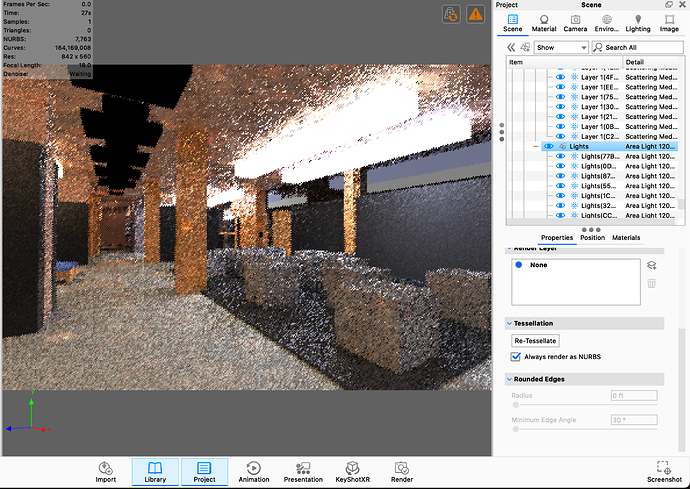690x489 pixels.
Task: Uncheck Always render as NURBS
Action: [516, 357]
